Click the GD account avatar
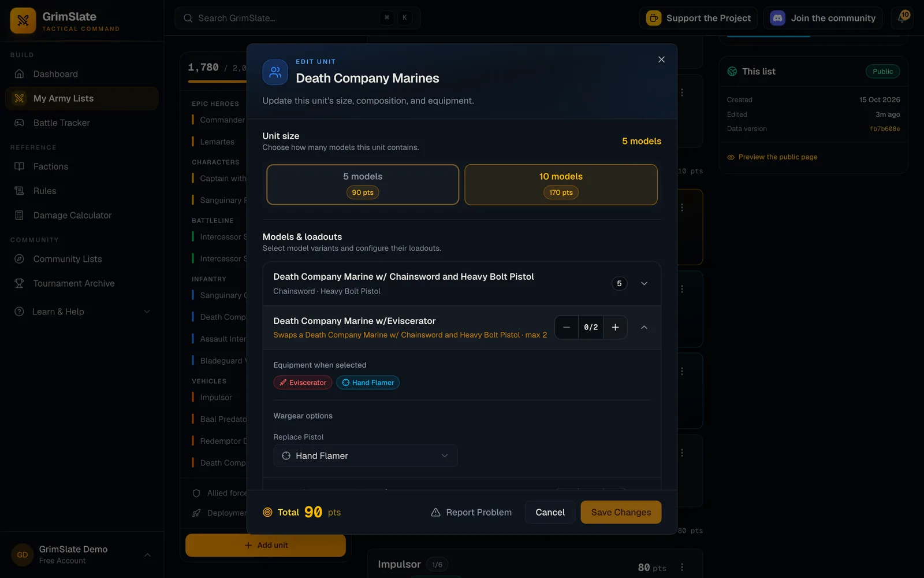Viewport: 924px width, 578px height. pyautogui.click(x=23, y=555)
